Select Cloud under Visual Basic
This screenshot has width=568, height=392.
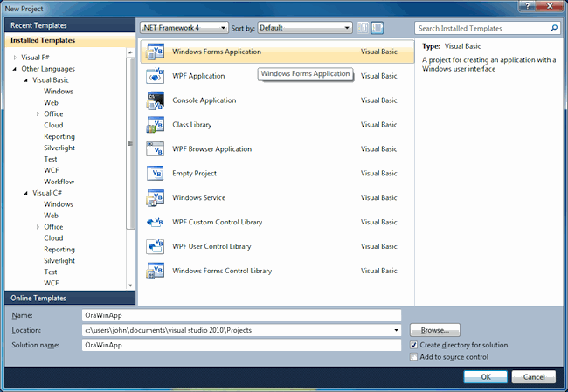tap(53, 125)
